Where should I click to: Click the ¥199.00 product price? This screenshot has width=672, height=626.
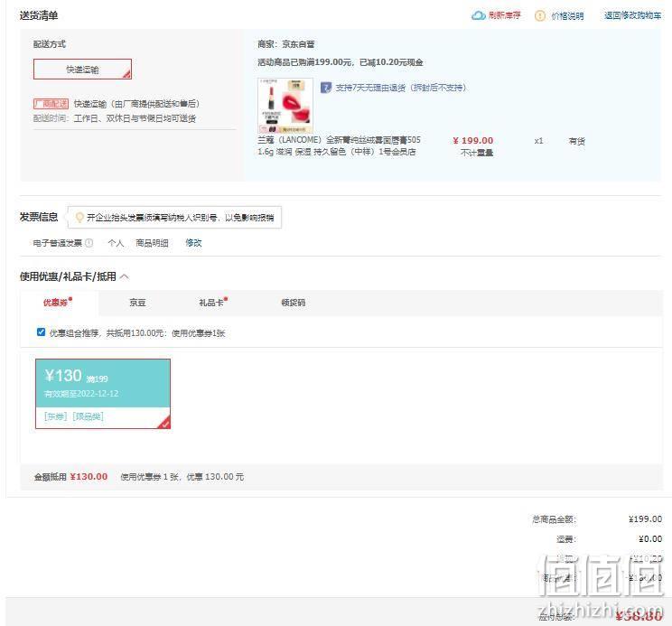[x=472, y=141]
